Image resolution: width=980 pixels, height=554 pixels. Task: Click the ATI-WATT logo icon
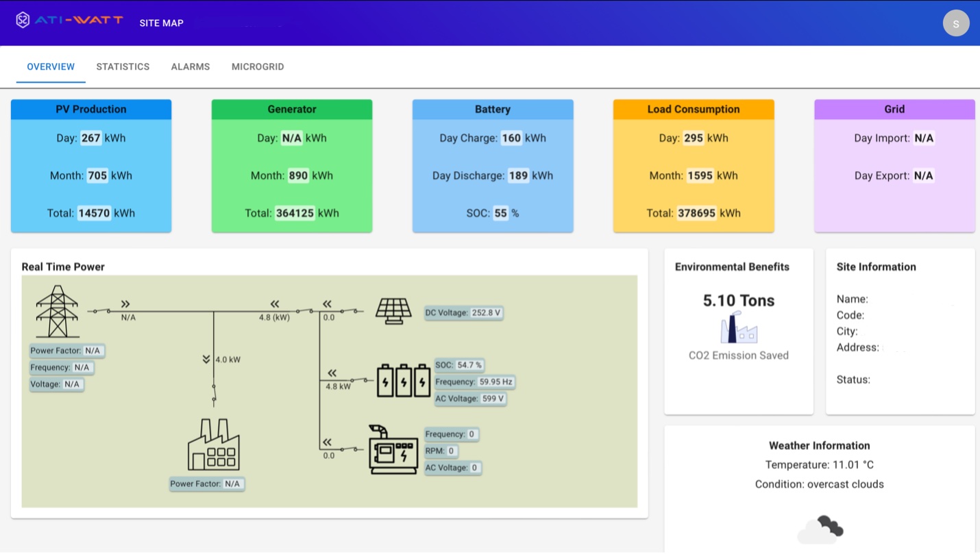pyautogui.click(x=23, y=20)
